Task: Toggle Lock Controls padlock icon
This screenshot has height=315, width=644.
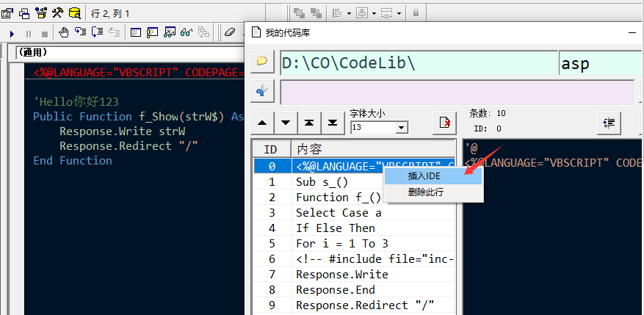Action: click(416, 13)
